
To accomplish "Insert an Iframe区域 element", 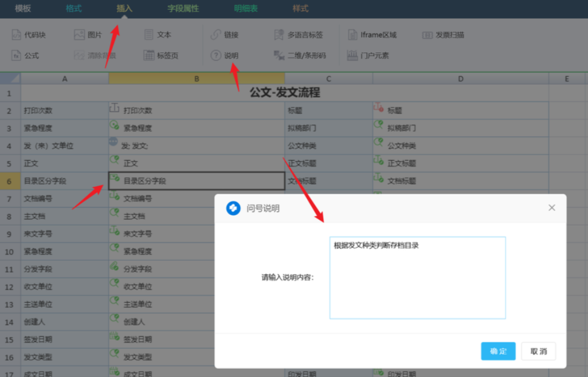I will (x=372, y=35).
